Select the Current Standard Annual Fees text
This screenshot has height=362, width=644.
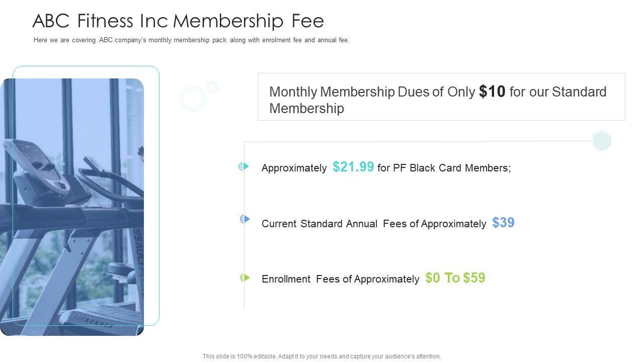374,224
